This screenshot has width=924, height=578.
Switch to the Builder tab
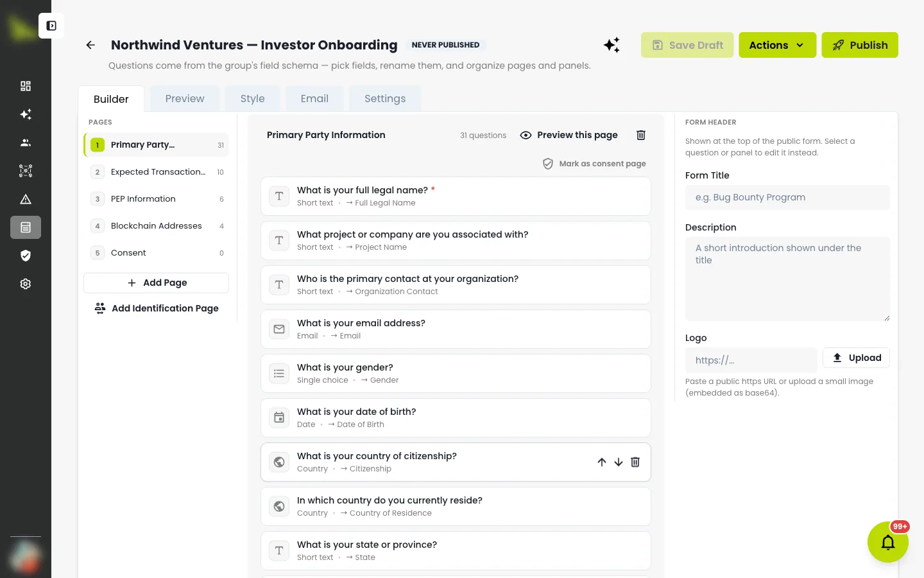point(111,99)
